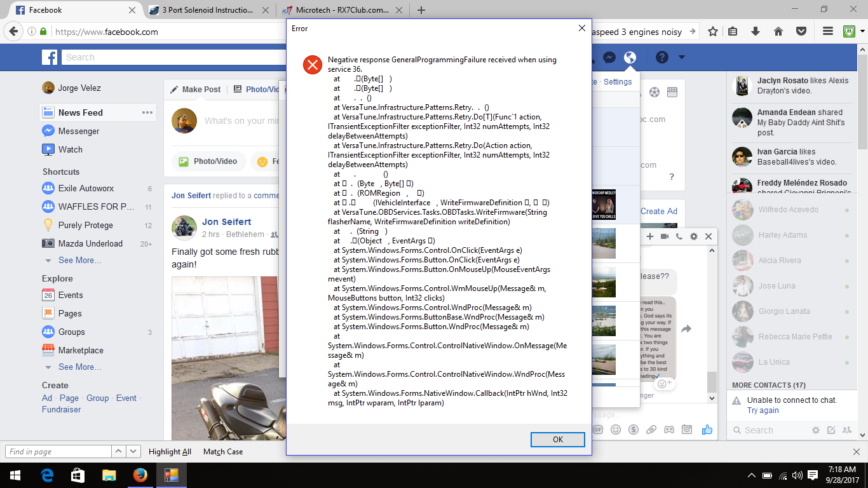Click the Facebook help question mark icon

pos(661,57)
